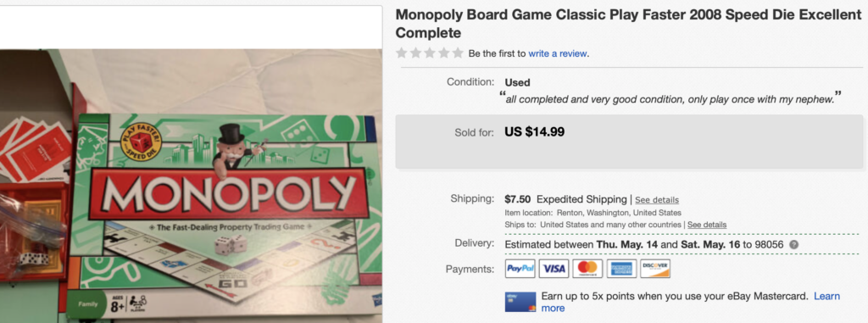This screenshot has height=323, width=868.
Task: Open shipping 'See details' link
Action: tap(657, 200)
